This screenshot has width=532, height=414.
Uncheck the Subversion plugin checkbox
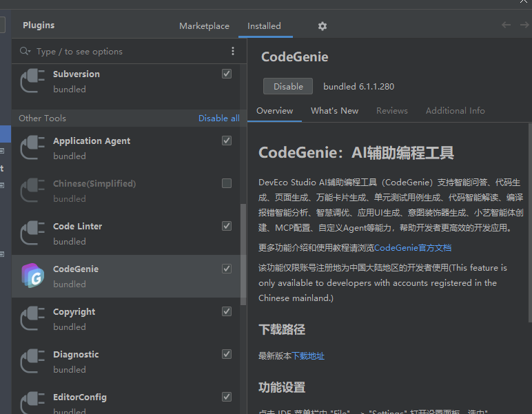(227, 74)
